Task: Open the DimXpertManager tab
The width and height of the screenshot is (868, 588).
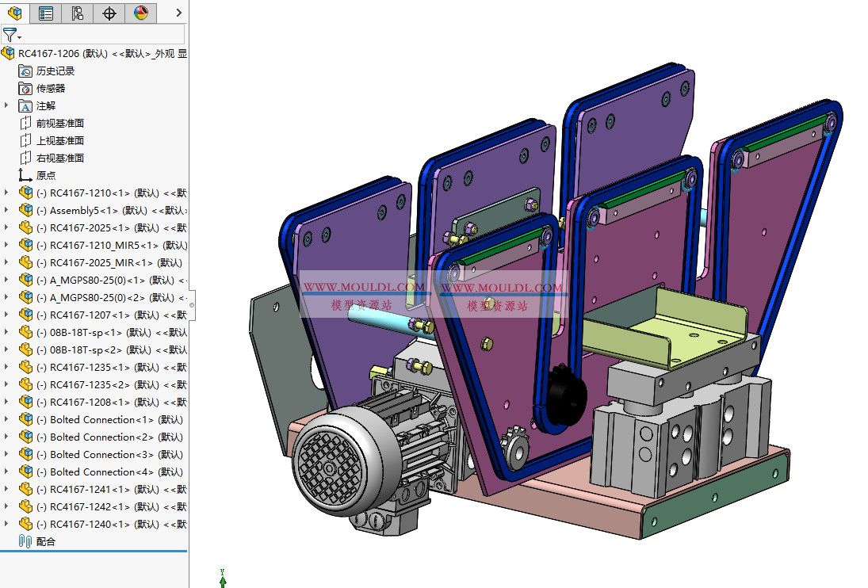Action: [x=109, y=13]
